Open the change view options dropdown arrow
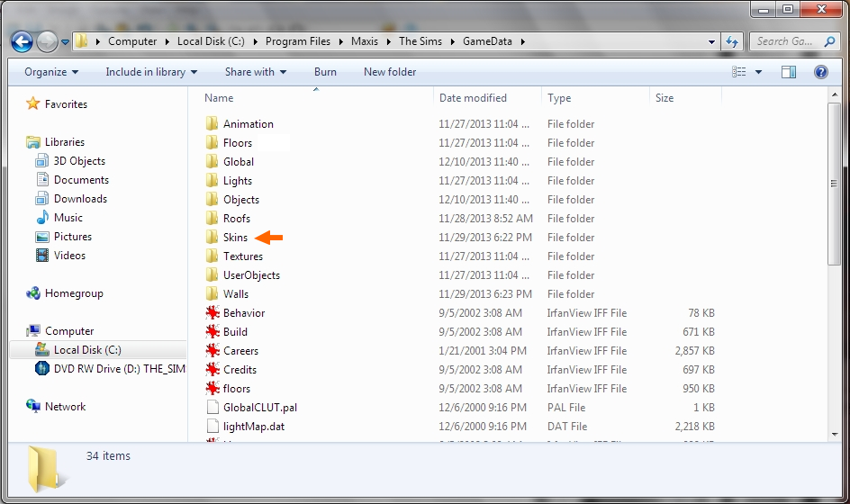Viewport: 850px width, 504px height. coord(758,72)
